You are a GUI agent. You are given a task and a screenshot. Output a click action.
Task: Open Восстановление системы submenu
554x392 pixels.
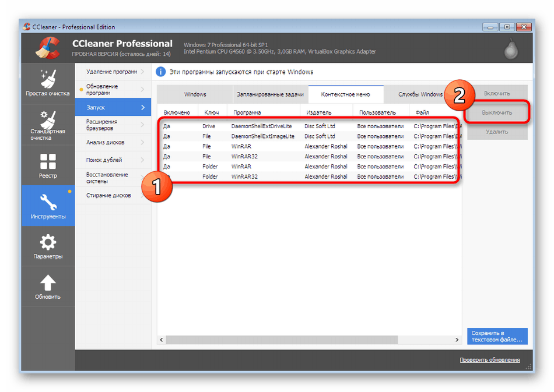pos(113,178)
